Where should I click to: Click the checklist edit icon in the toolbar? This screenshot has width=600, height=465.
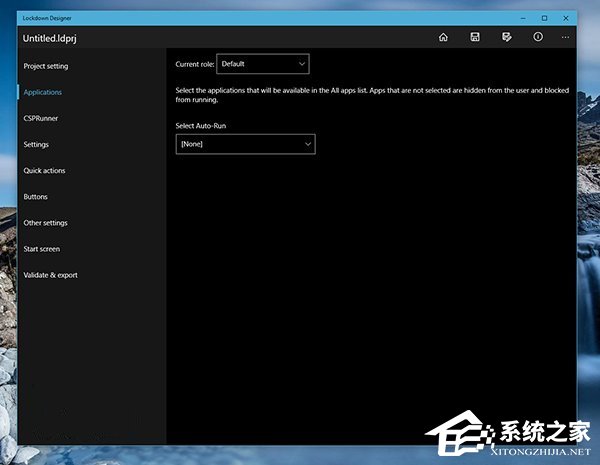(x=507, y=38)
